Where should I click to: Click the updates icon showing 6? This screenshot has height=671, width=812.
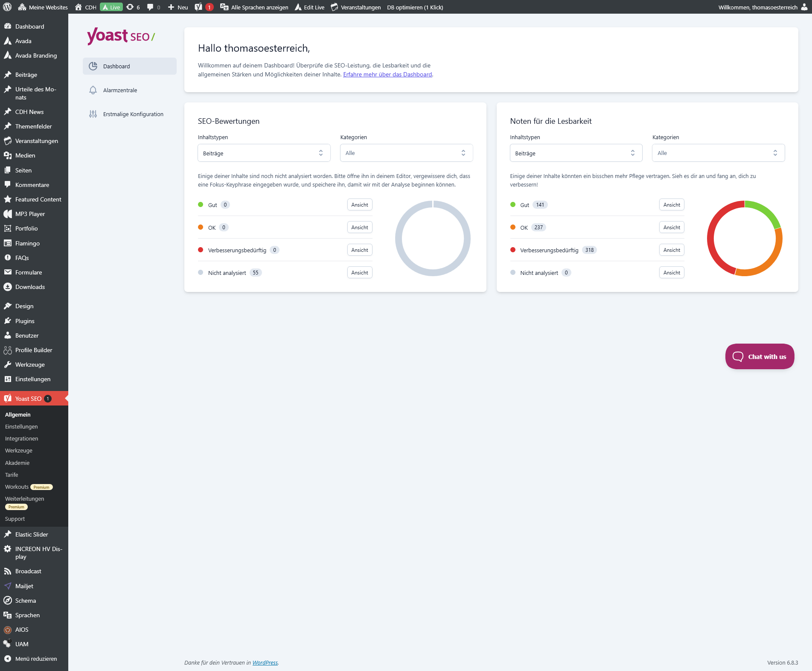[x=130, y=7]
